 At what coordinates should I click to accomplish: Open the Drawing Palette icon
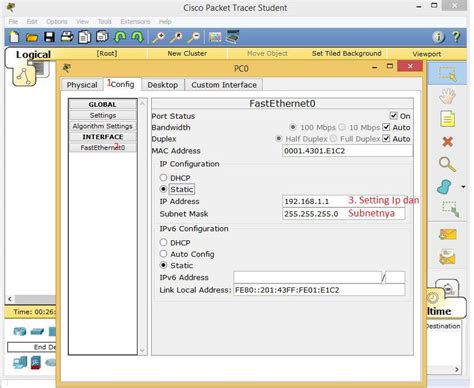(x=215, y=37)
